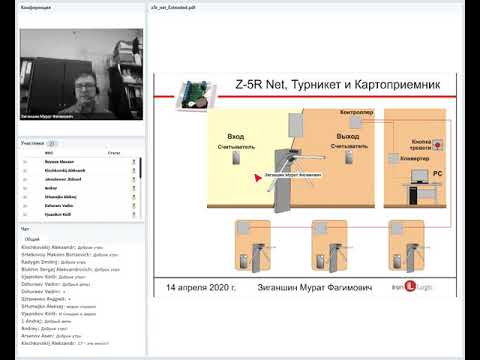Open the Общий chat tab
This screenshot has height=360, width=480.
(x=32, y=239)
